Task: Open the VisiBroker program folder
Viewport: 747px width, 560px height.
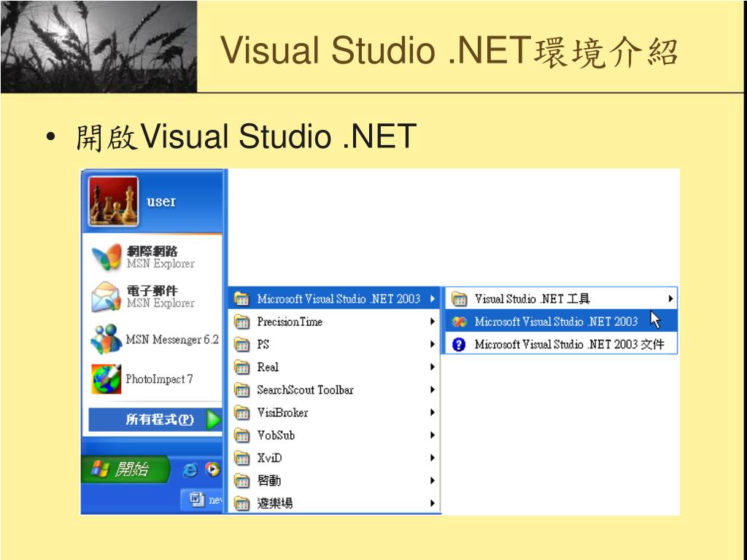Action: 334,413
